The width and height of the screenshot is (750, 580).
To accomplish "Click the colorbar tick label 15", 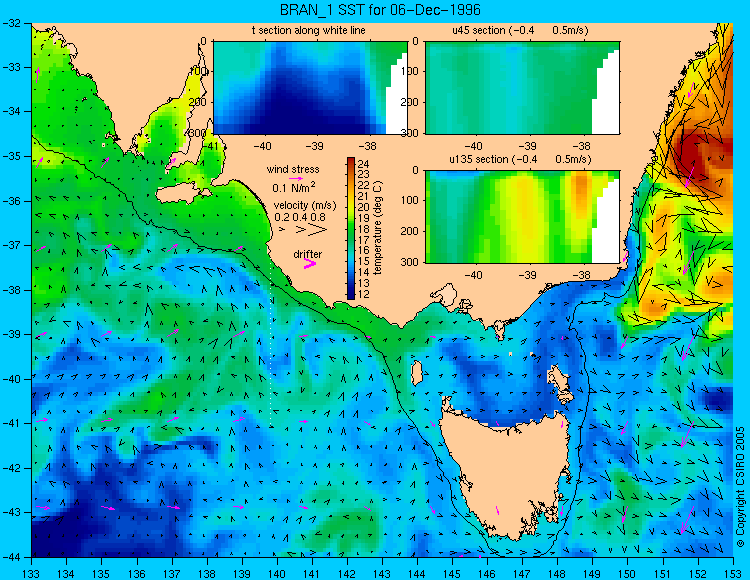I will (x=363, y=262).
